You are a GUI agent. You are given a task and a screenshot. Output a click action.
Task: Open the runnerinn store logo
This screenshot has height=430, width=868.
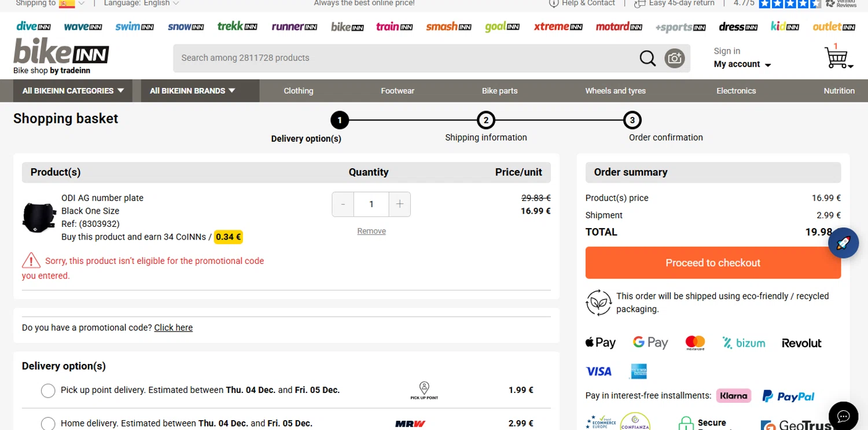[x=294, y=27]
